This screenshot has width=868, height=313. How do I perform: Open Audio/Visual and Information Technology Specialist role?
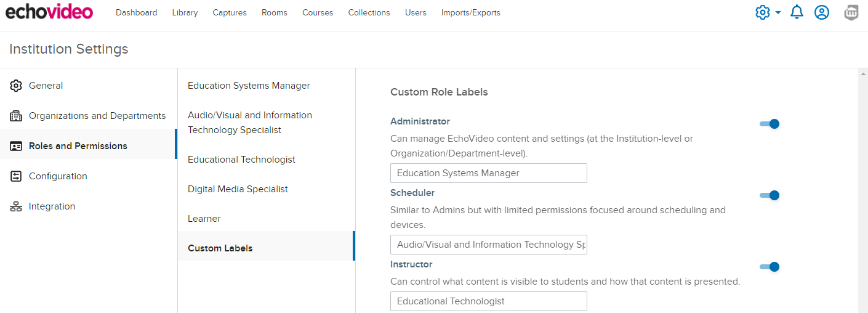coord(267,123)
